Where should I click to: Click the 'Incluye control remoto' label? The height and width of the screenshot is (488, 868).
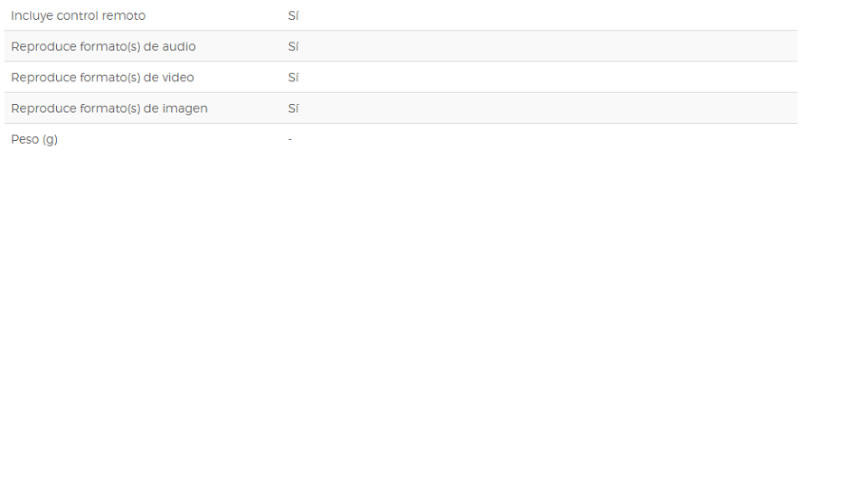tap(78, 15)
